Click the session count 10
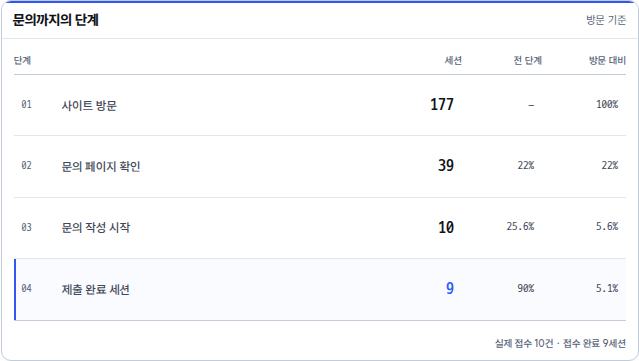This screenshot has width=639, height=361. [446, 227]
